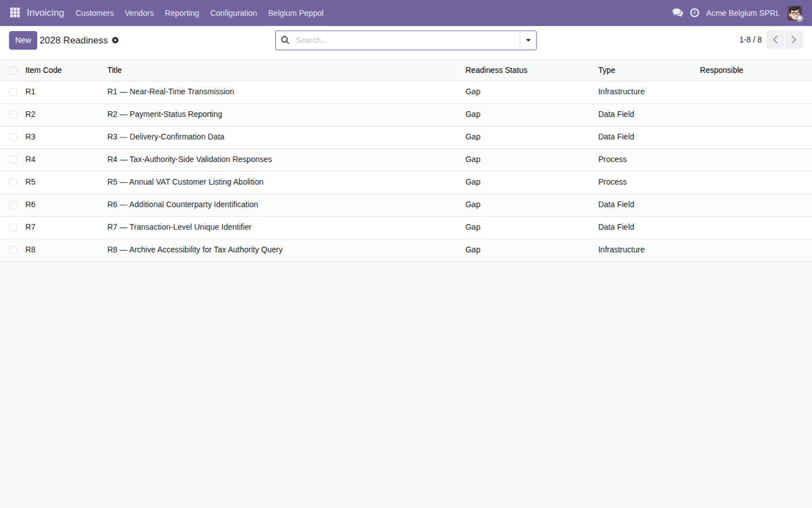
Task: Click the gear icon beside 2028 Readiness
Action: [115, 41]
